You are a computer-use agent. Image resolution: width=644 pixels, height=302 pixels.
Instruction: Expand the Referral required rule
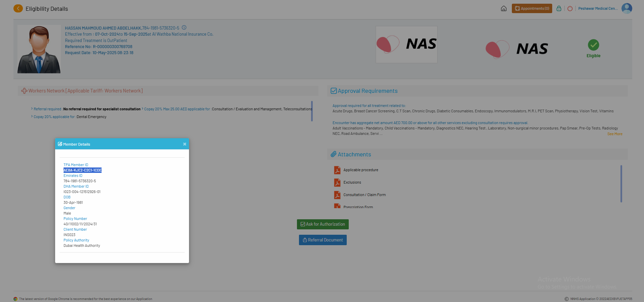pyautogui.click(x=32, y=109)
